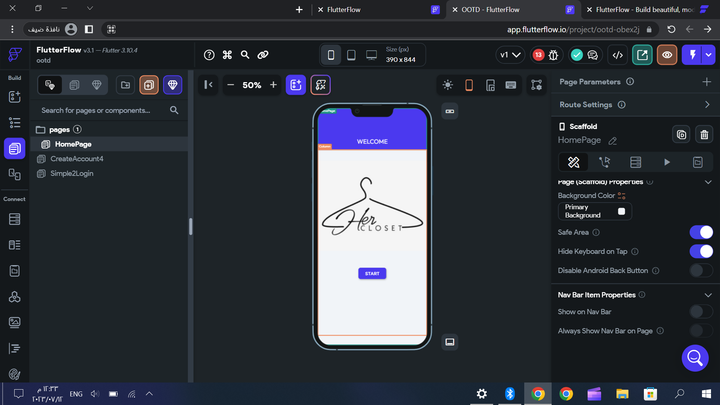Viewport: 720px width, 405px height.
Task: Click the keyboard shortcuts command icon
Action: click(227, 55)
